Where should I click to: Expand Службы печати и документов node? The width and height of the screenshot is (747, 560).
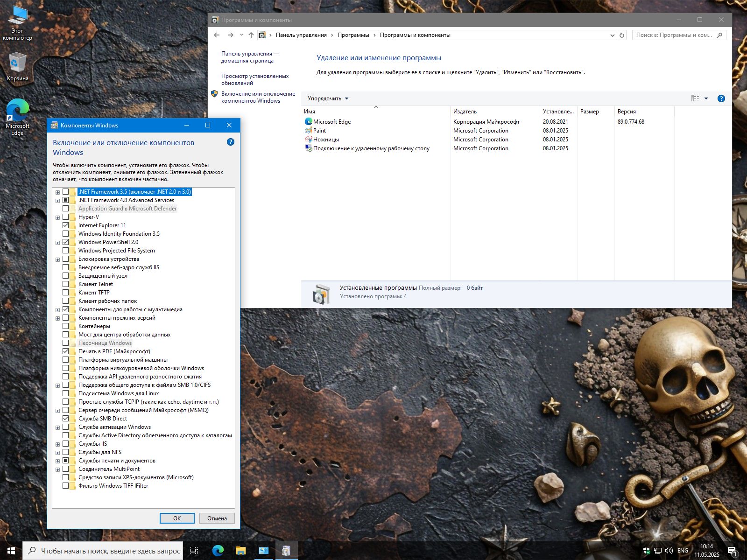tap(58, 461)
